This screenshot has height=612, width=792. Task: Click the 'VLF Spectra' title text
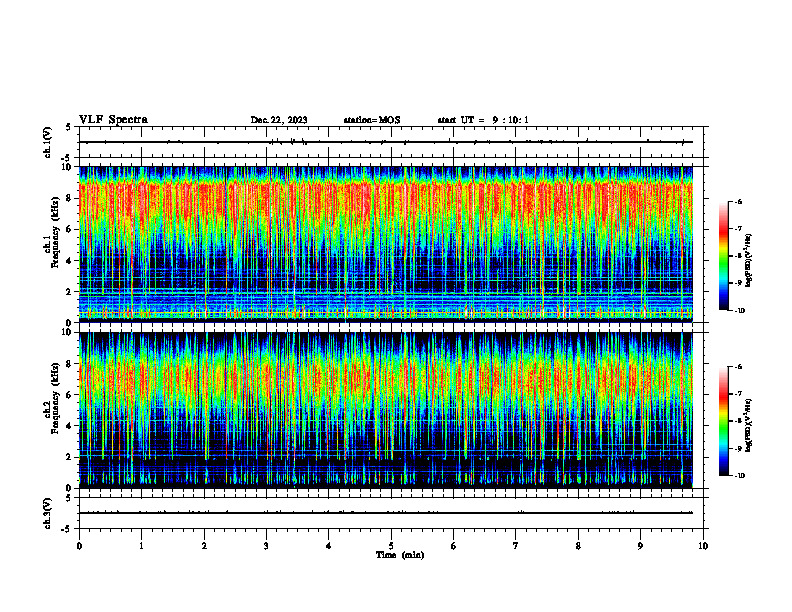click(x=113, y=120)
